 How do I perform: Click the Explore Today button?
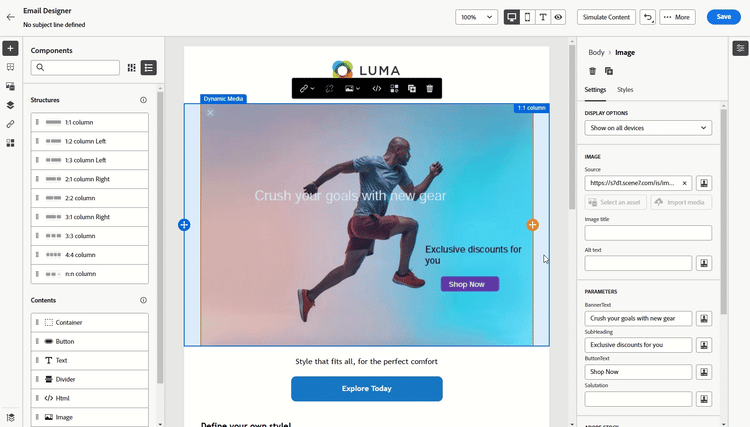[x=367, y=389]
